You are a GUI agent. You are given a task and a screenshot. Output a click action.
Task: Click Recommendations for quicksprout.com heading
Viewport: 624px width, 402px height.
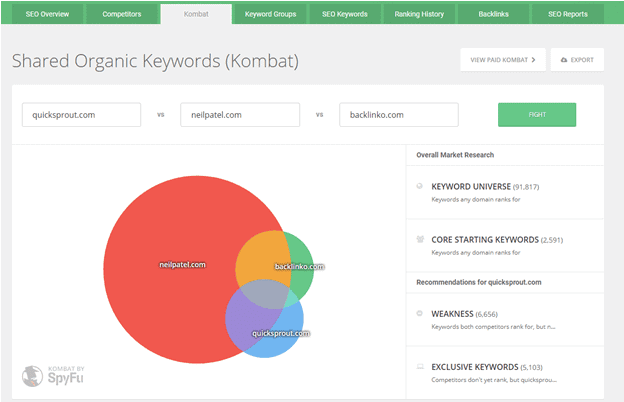pos(479,282)
